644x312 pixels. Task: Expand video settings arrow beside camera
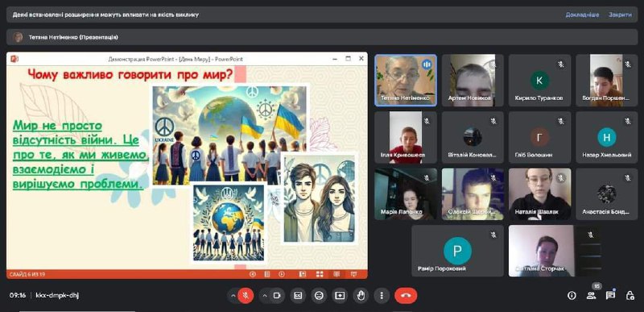(265, 296)
